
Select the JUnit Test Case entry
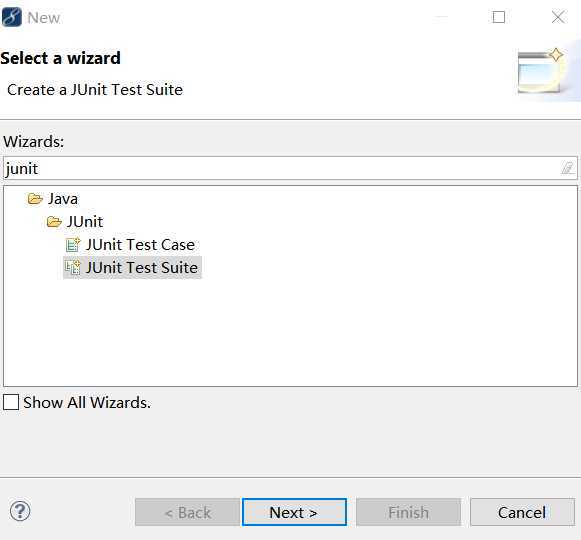coord(140,245)
